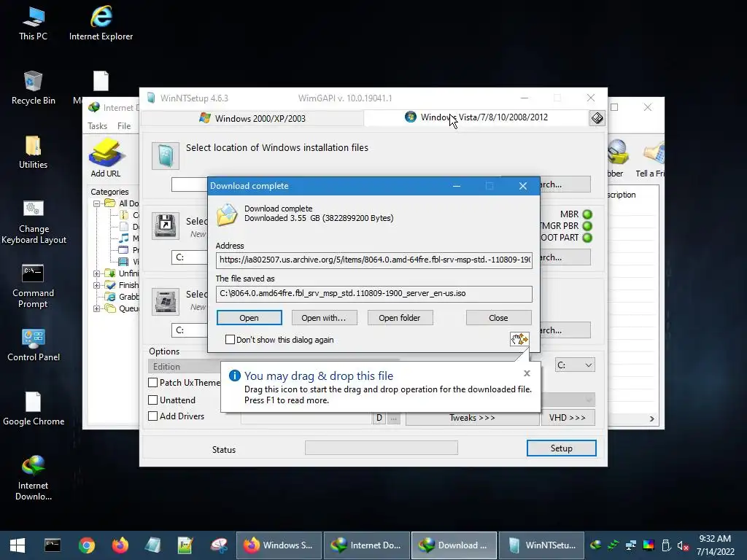Click taskbar Command Prompt icon
747x560 pixels.
tap(53, 545)
